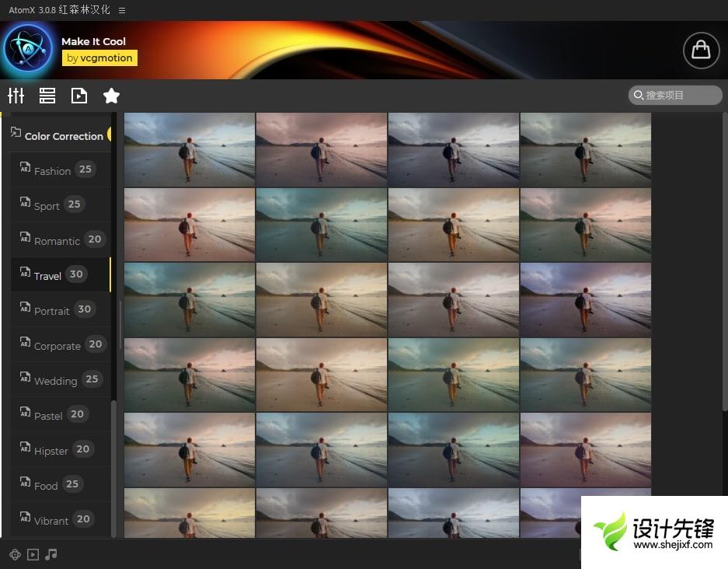The image size is (728, 569).
Task: Open the Wedding preset category
Action: point(55,380)
